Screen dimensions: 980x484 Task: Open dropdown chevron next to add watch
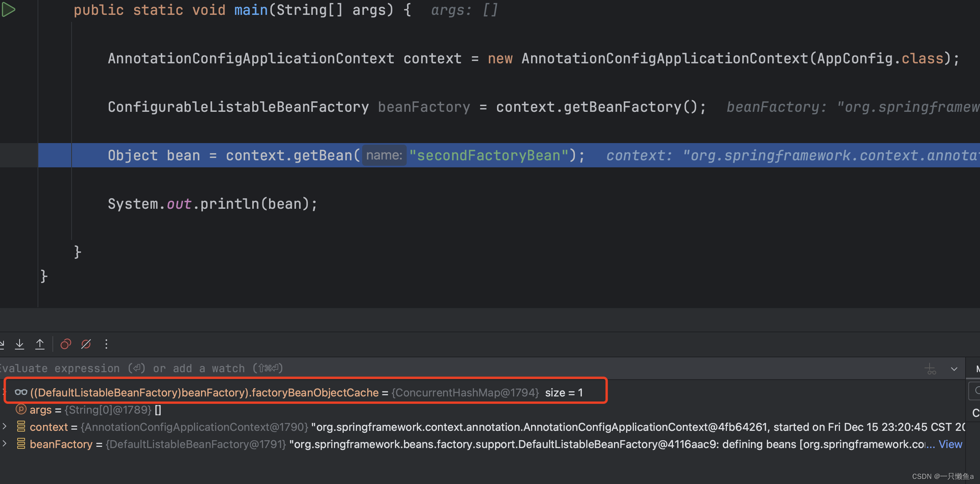(x=954, y=369)
